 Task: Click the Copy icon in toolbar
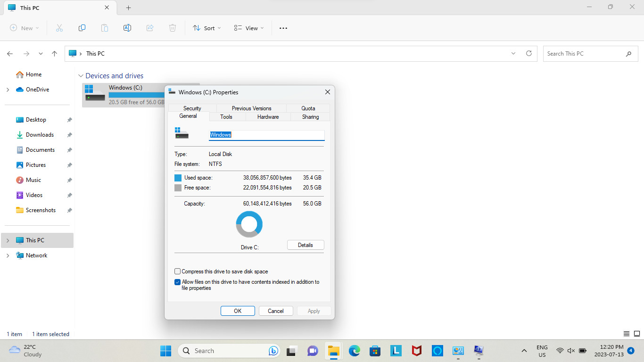tap(82, 28)
